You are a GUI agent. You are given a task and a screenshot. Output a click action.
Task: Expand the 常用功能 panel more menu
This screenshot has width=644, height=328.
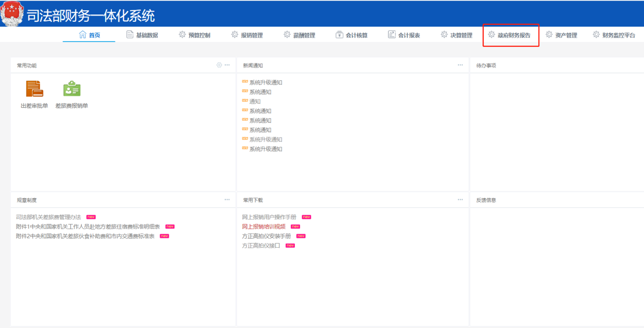click(227, 65)
